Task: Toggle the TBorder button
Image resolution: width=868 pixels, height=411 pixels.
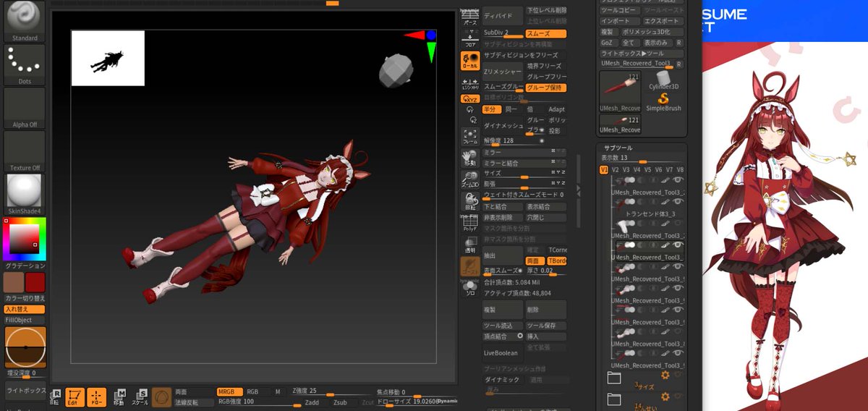Action: coord(557,260)
